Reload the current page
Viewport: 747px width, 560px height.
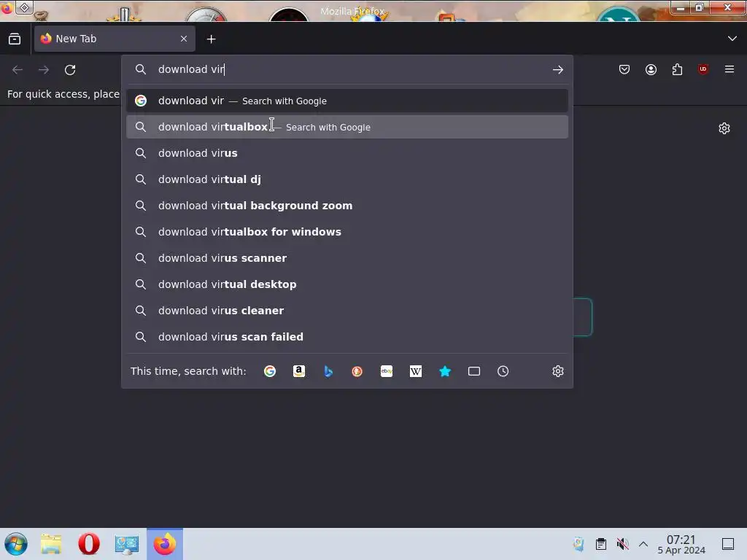(x=70, y=70)
